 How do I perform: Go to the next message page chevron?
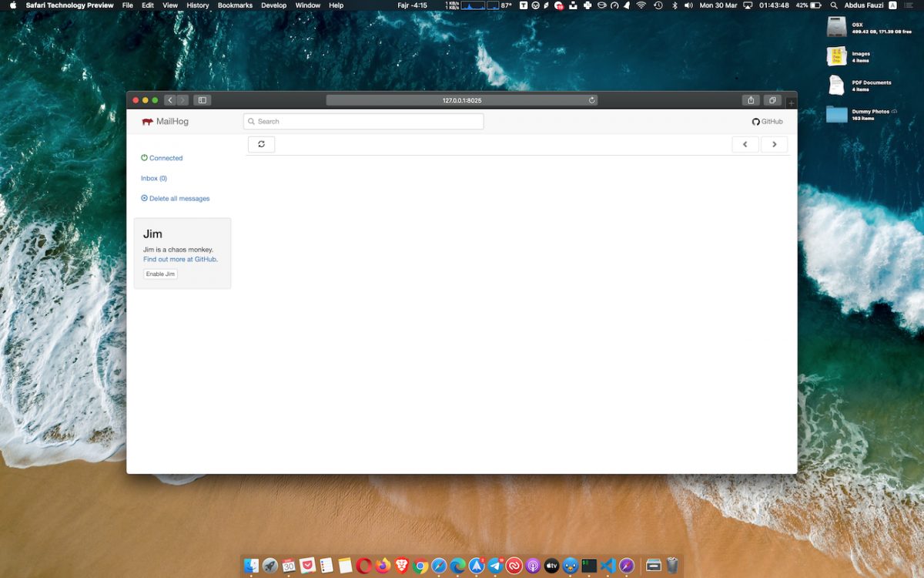click(x=774, y=144)
